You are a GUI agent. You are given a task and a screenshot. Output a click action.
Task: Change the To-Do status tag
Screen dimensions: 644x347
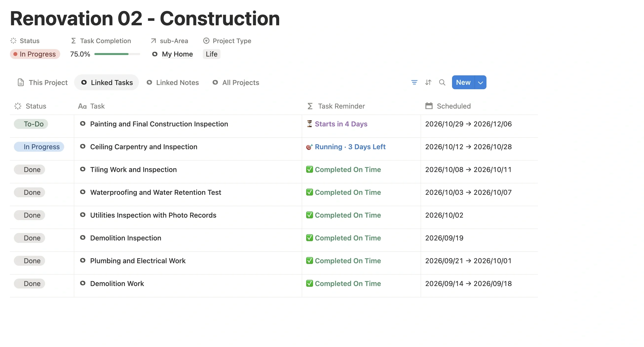pos(31,124)
